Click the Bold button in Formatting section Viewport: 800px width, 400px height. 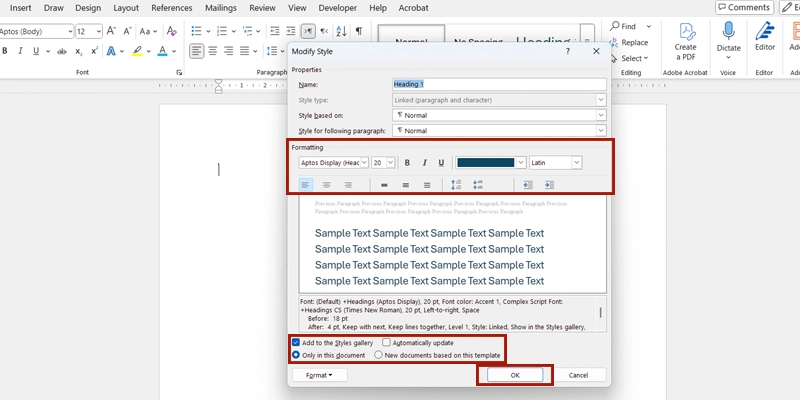pyautogui.click(x=407, y=163)
